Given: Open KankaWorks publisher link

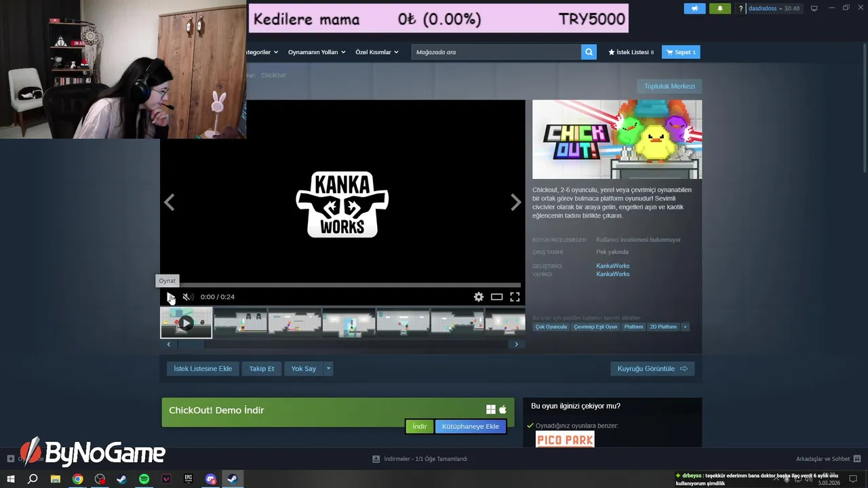Looking at the screenshot, I should pos(613,274).
